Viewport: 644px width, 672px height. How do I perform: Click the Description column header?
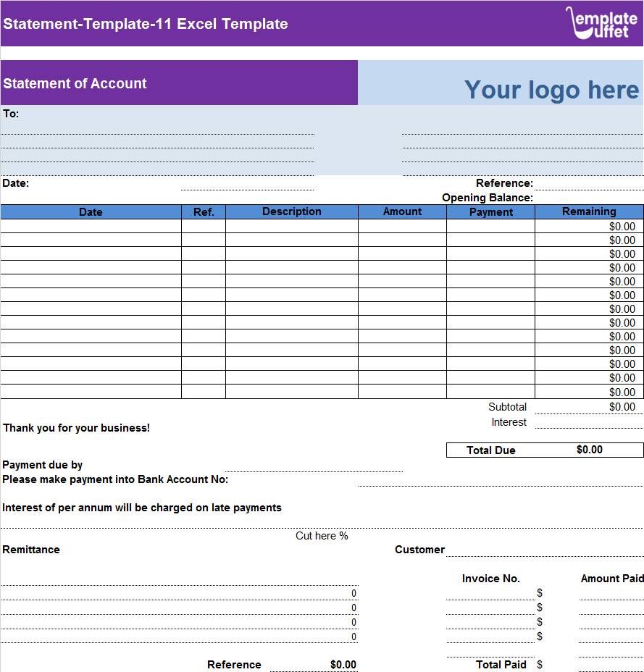(292, 211)
